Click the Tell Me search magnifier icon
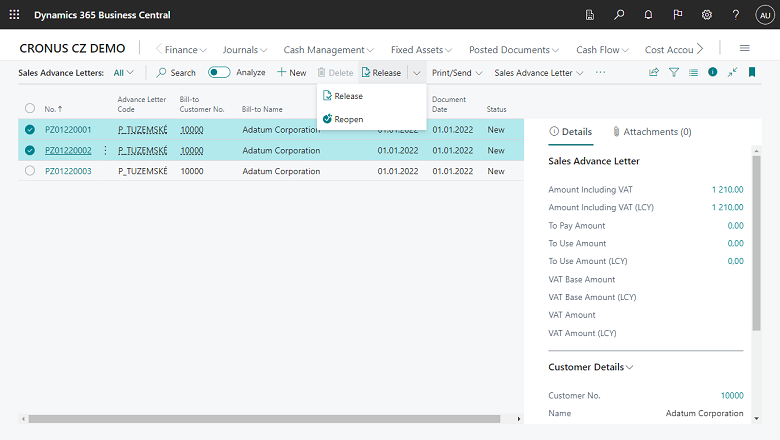The image size is (780, 440). point(619,15)
